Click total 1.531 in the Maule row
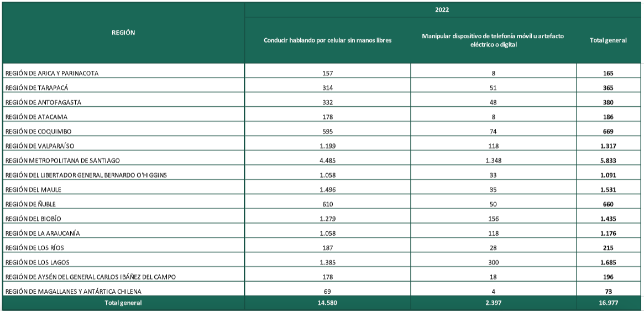 (608, 190)
